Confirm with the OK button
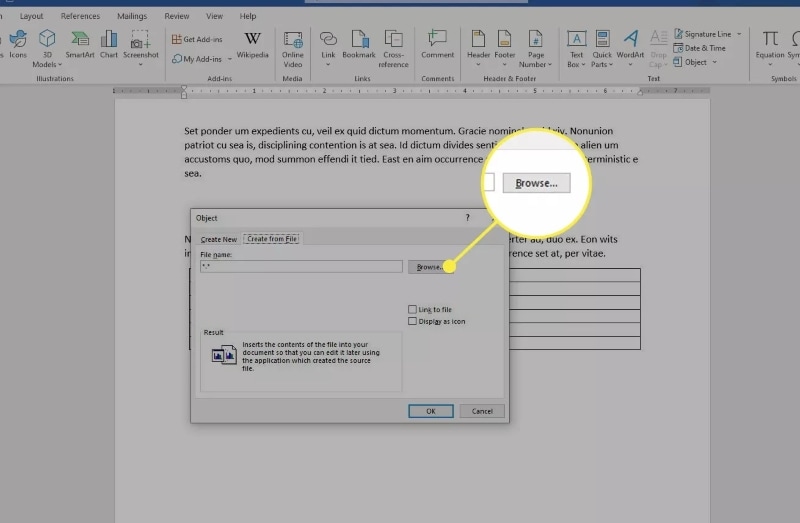 pos(431,411)
